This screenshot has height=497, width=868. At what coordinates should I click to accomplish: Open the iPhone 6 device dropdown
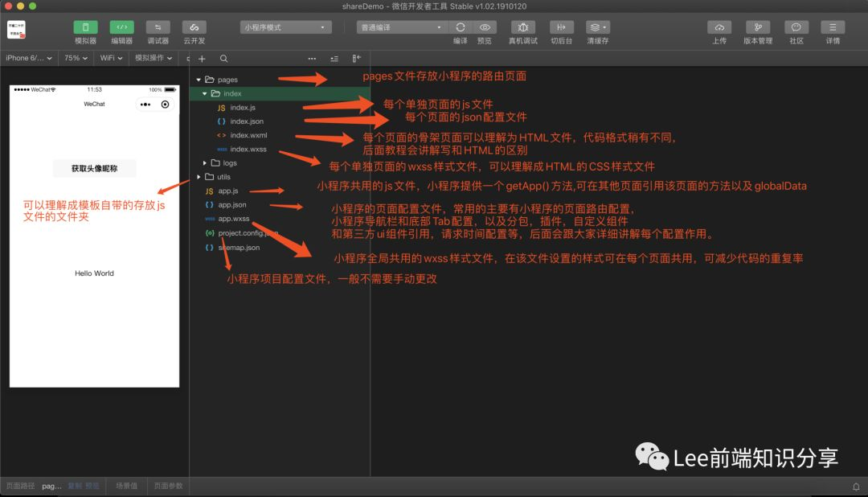click(x=29, y=58)
